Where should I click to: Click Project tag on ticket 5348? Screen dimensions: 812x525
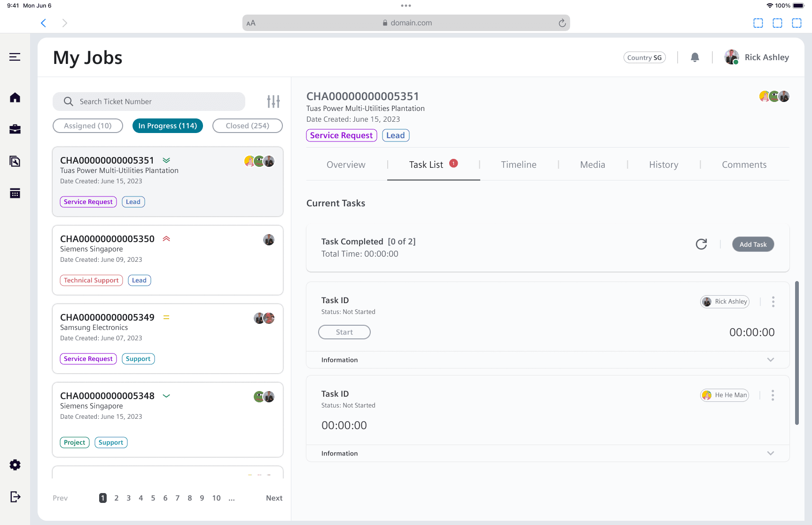75,443
